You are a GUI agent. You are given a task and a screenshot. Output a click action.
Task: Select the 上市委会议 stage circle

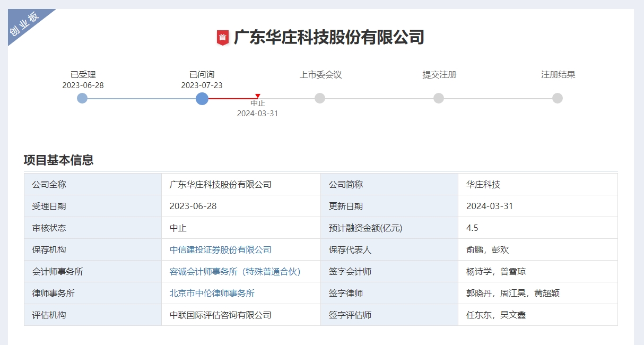[320, 98]
